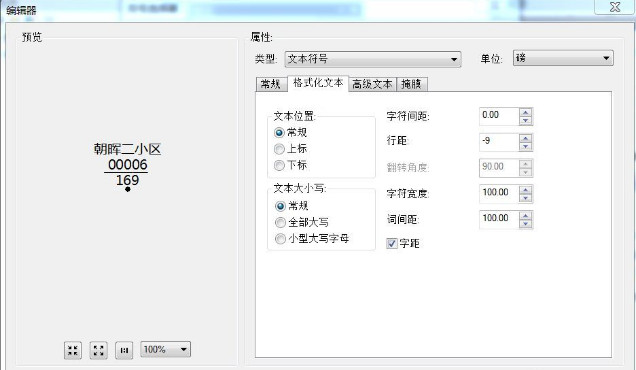The image size is (636, 370).
Task: Select 常规 under 文本位置
Action: 290,133
